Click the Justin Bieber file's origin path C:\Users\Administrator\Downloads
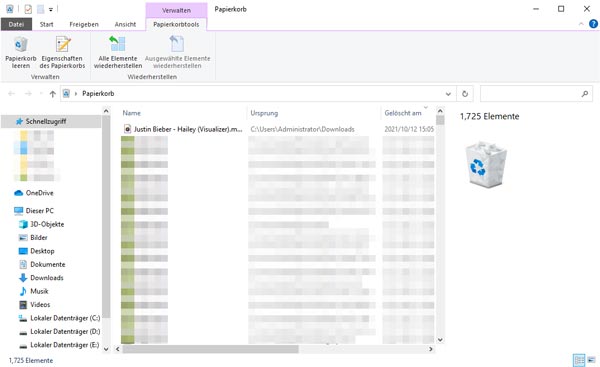This screenshot has width=600, height=367. [302, 129]
